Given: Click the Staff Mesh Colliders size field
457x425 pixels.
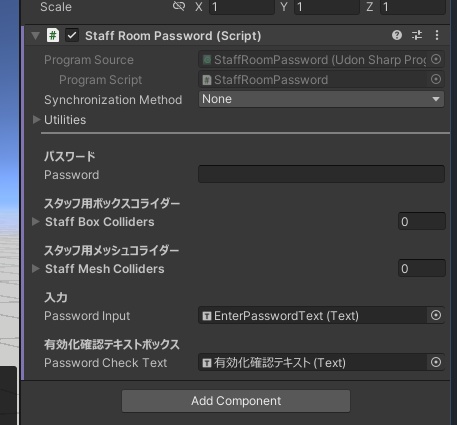Looking at the screenshot, I should [x=422, y=268].
